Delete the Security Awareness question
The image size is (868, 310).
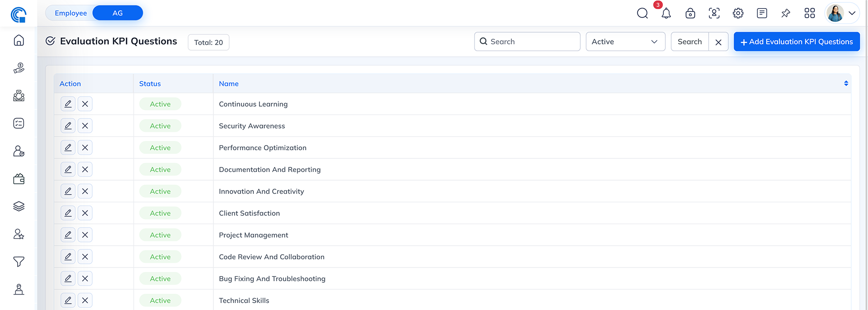(85, 126)
